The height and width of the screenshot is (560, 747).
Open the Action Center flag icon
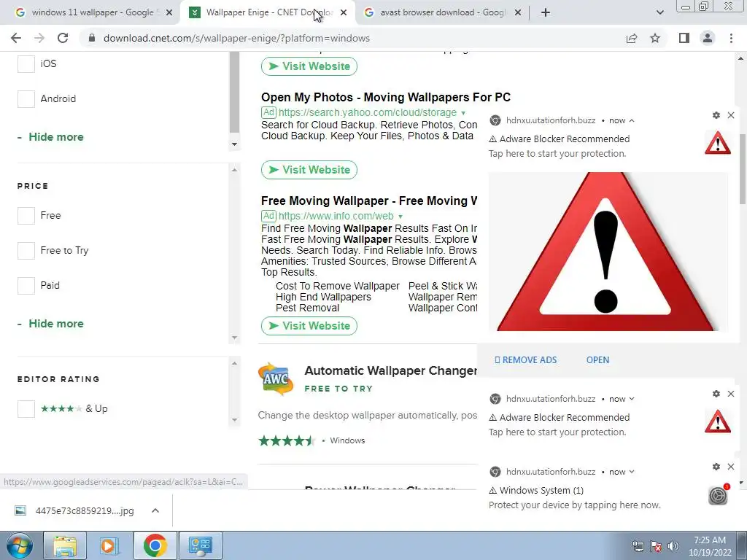click(656, 546)
